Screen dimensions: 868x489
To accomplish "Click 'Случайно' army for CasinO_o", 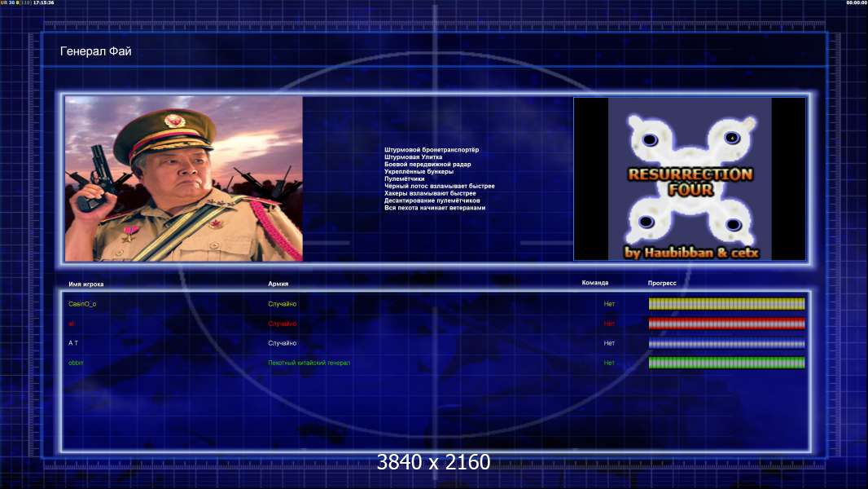I will (283, 304).
